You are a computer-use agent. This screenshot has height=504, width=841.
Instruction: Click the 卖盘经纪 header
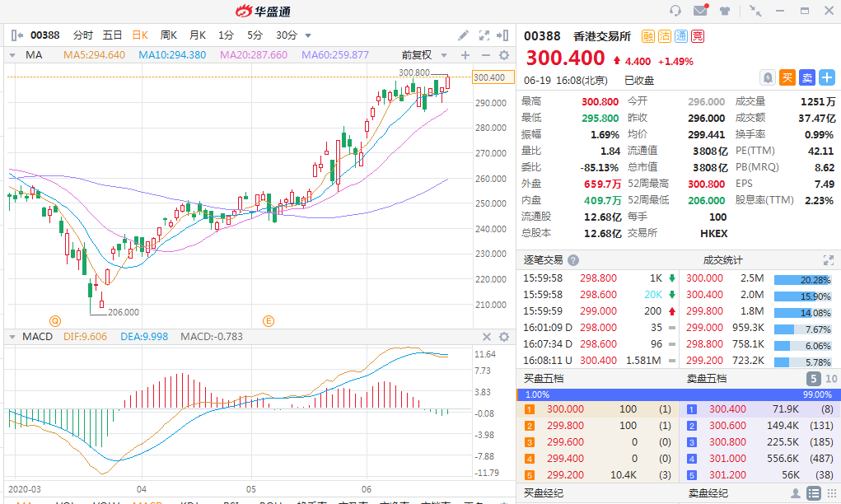708,492
